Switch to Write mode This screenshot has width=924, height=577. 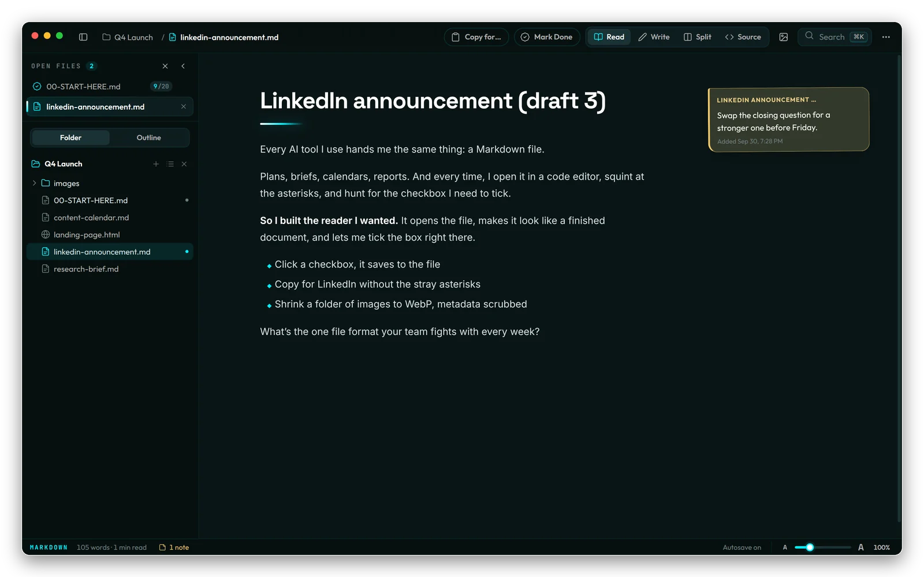pos(654,37)
